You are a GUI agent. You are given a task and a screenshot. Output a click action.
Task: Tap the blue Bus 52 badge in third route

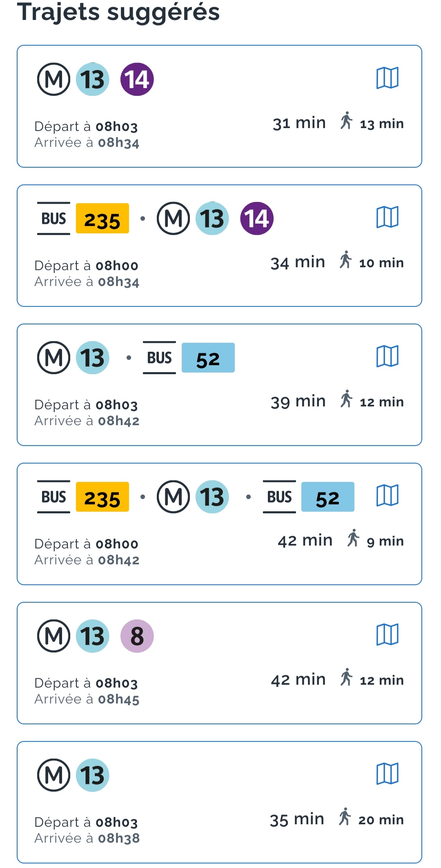[x=208, y=358]
